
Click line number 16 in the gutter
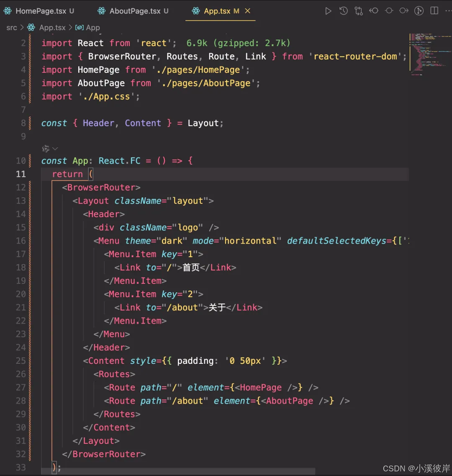(x=21, y=241)
